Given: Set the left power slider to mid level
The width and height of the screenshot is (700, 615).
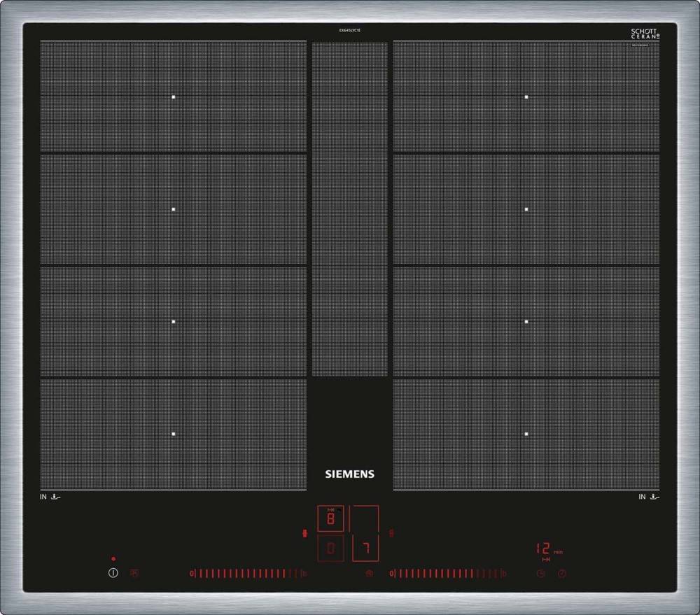Looking at the screenshot, I should point(248,574).
